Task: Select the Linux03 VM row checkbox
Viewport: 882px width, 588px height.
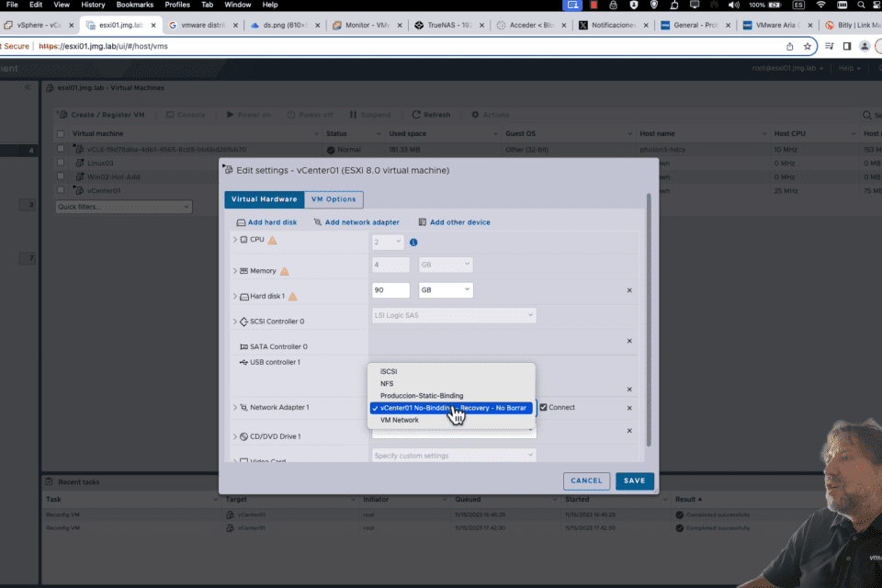Action: coord(61,163)
